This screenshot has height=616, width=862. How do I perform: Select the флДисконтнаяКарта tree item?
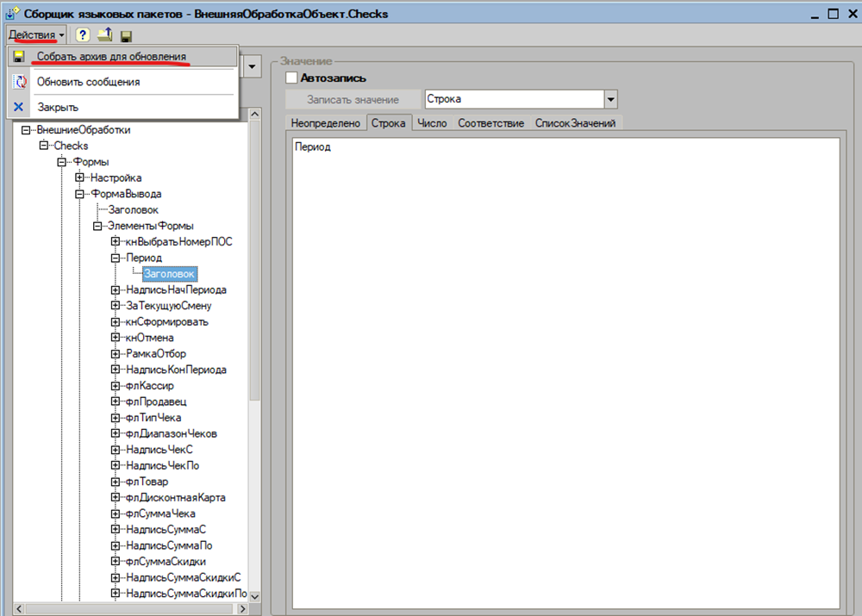coord(175,497)
